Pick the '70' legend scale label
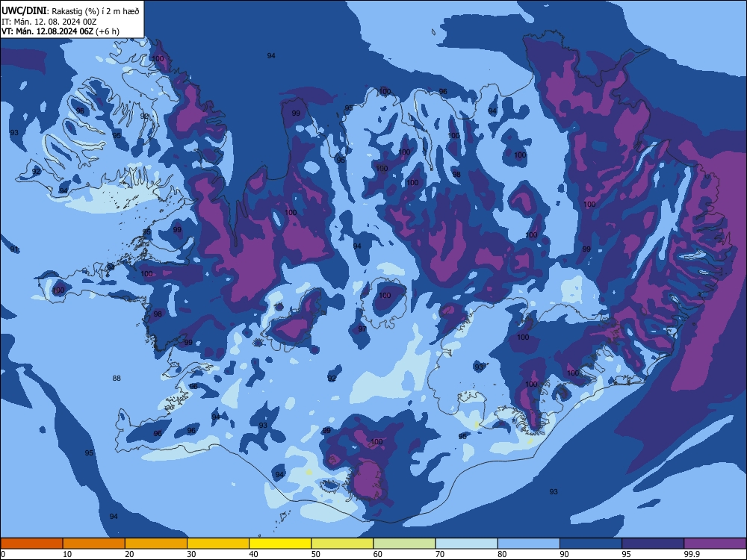 coord(440,554)
